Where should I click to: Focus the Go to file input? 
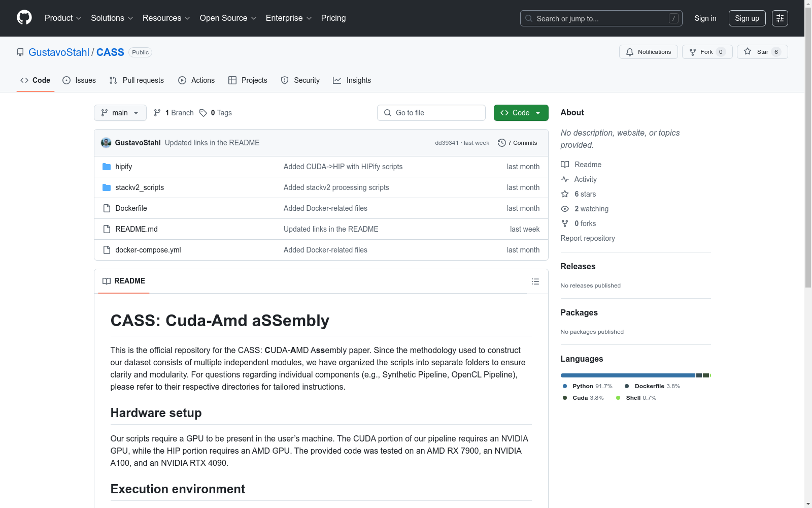pyautogui.click(x=431, y=113)
